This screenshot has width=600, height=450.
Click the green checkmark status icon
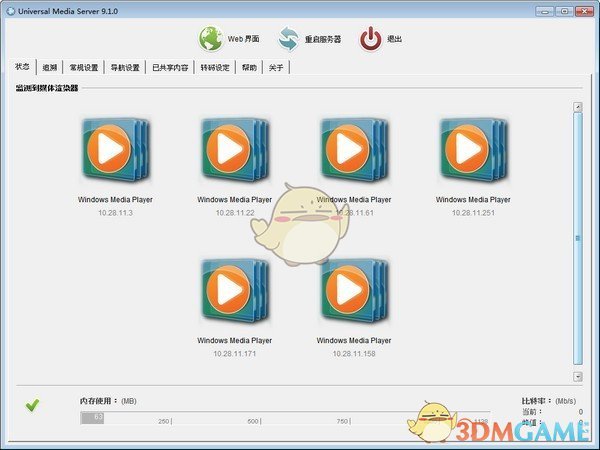32,405
